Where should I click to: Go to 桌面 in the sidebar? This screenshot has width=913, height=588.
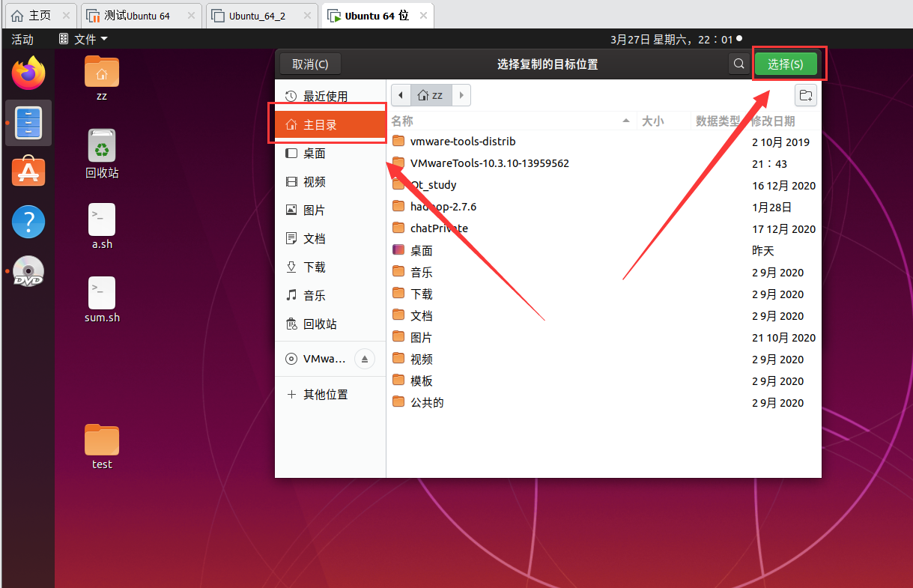[330, 154]
